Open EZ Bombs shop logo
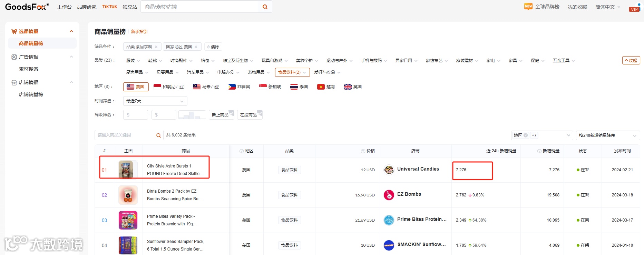644x255 pixels. [x=389, y=195]
